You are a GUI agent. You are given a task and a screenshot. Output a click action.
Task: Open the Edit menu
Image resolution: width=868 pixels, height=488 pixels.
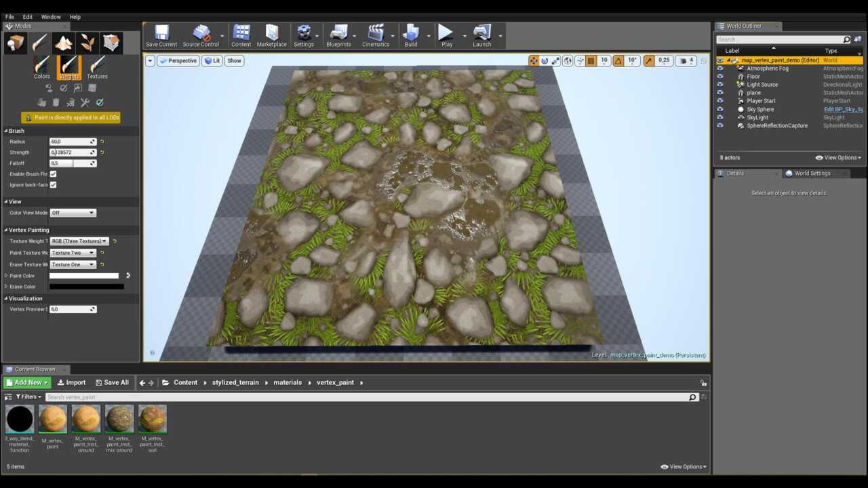coord(28,17)
